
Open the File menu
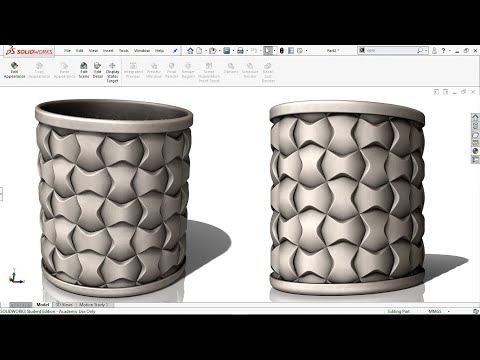tap(67, 51)
